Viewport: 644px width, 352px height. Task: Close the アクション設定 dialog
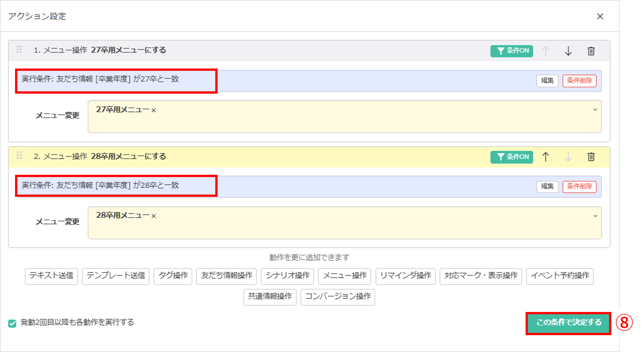point(600,17)
